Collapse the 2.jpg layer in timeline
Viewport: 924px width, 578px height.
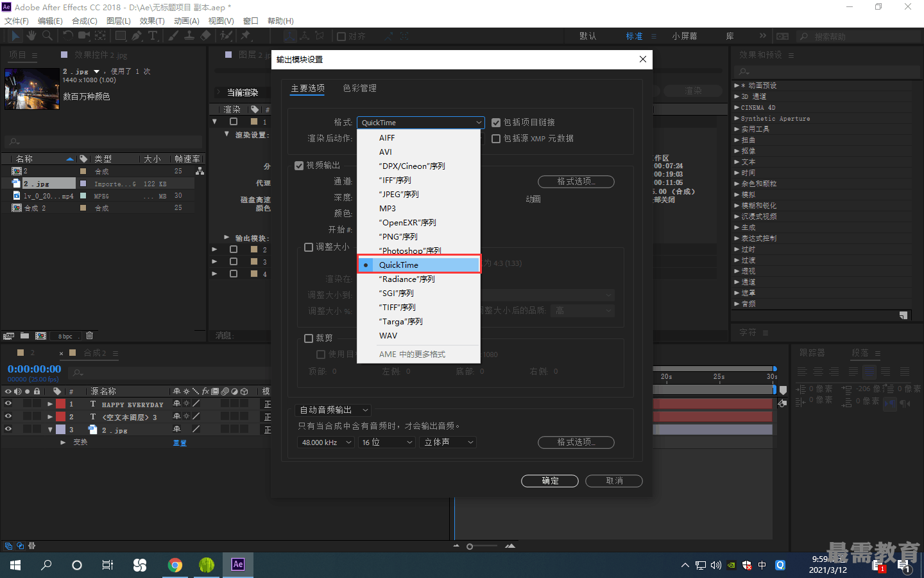point(50,430)
